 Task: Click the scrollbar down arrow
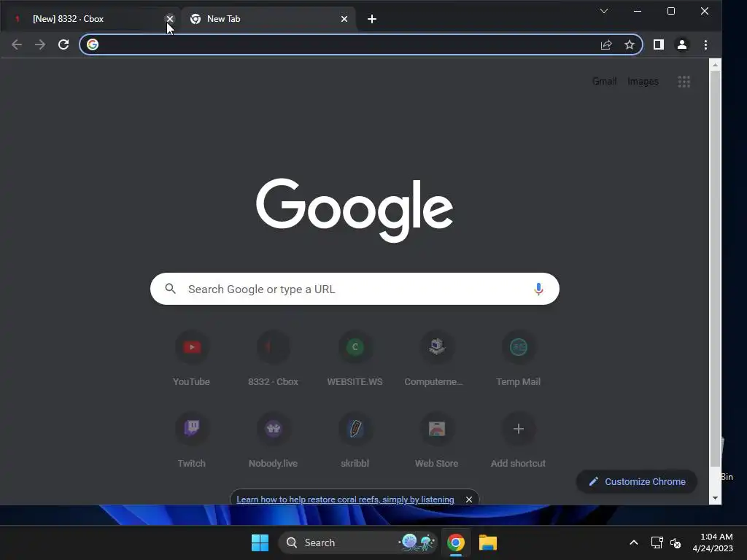coord(715,498)
